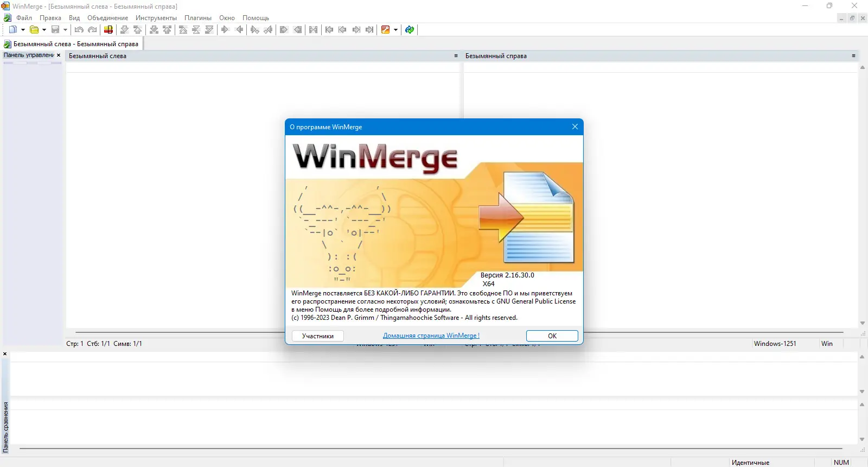Open the Объединение menu

point(108,18)
